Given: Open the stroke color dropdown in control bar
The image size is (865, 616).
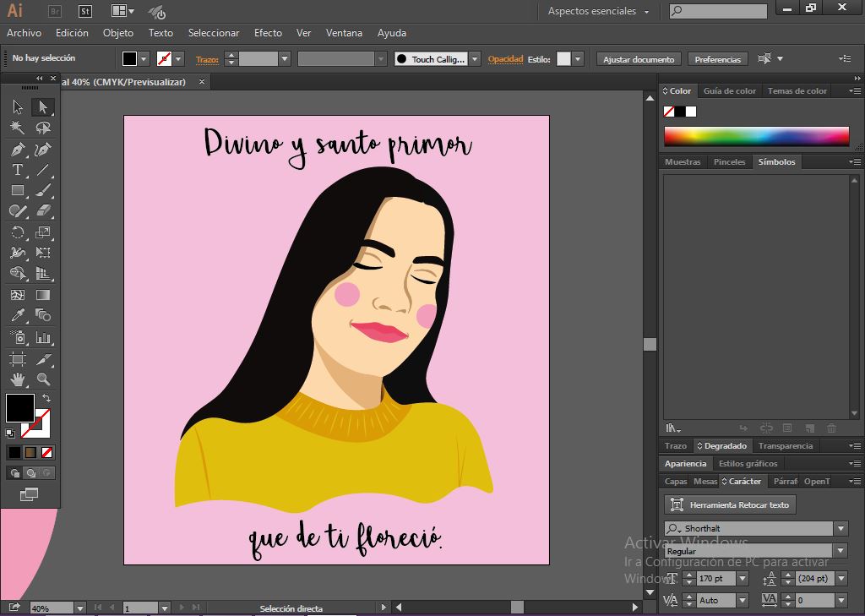Looking at the screenshot, I should tap(178, 58).
